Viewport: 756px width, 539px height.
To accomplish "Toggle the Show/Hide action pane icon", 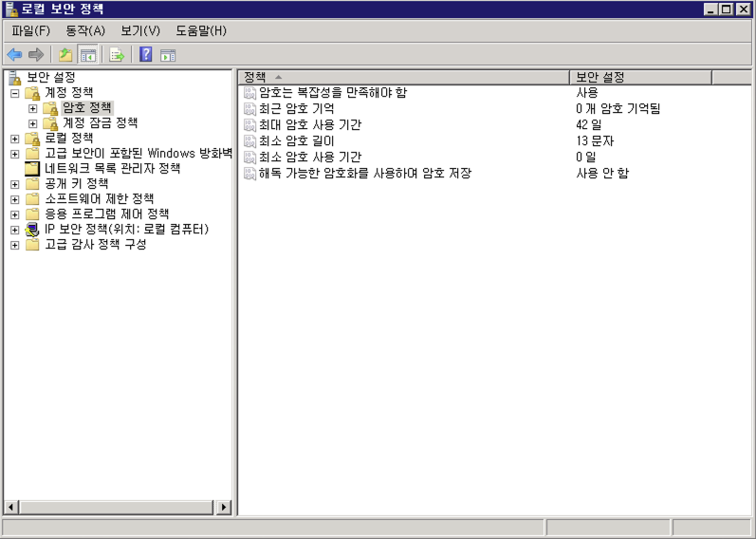I will click(x=168, y=55).
